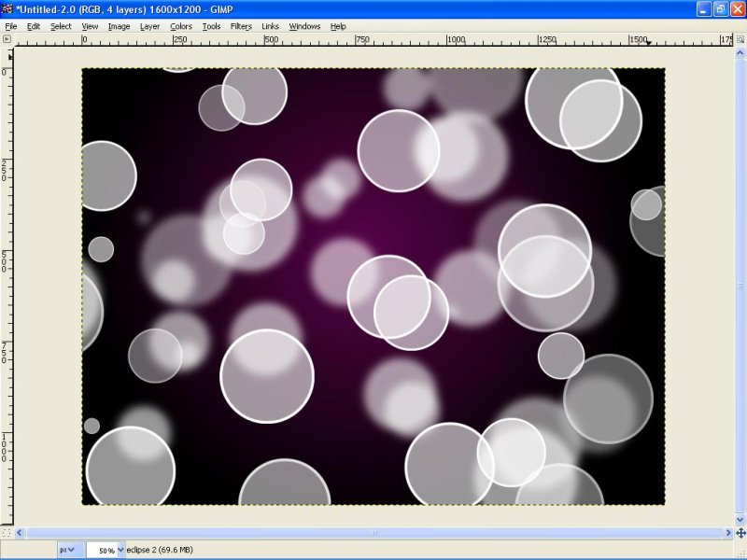The width and height of the screenshot is (747, 560).
Task: Click the GIMP Wilber icon in title bar
Action: click(8, 8)
